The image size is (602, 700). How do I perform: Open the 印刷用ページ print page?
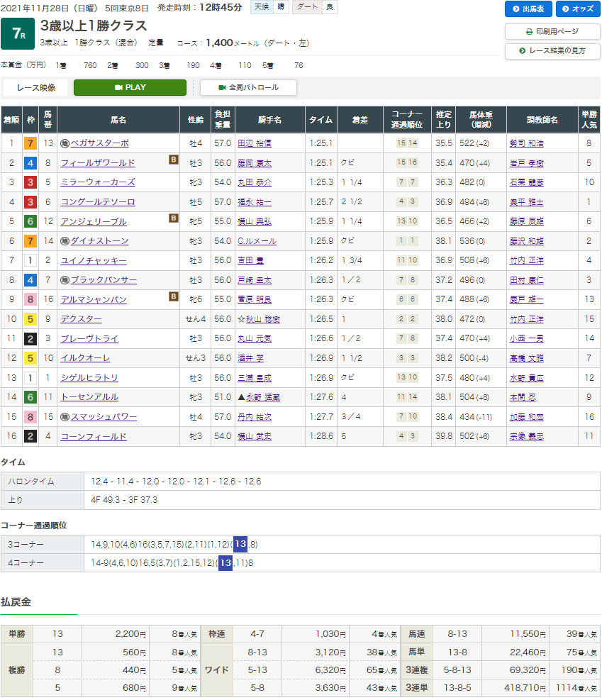pyautogui.click(x=552, y=31)
